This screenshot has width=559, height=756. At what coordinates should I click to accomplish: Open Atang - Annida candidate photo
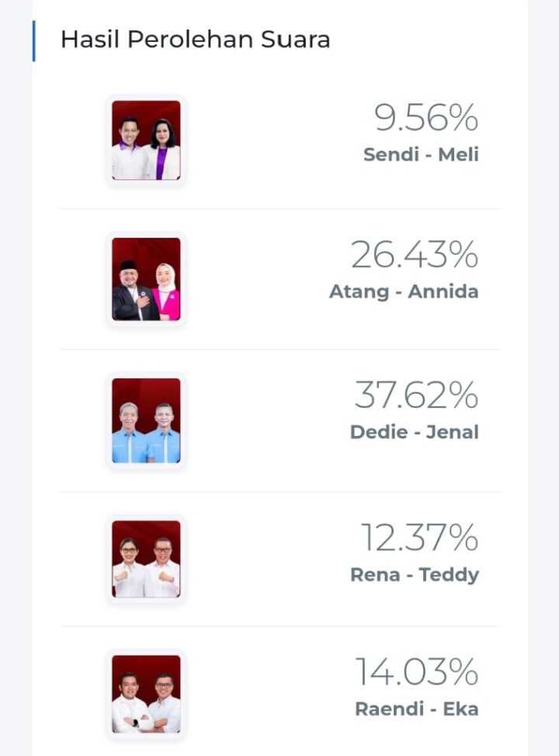click(x=146, y=279)
